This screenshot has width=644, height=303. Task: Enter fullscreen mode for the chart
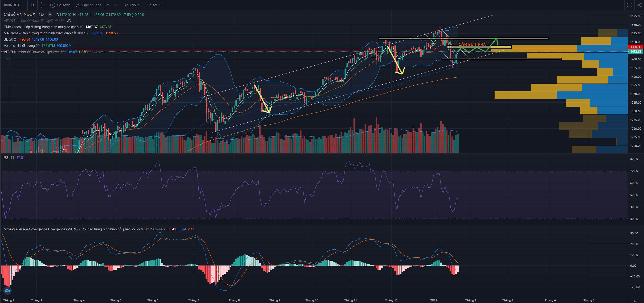tap(629, 5)
